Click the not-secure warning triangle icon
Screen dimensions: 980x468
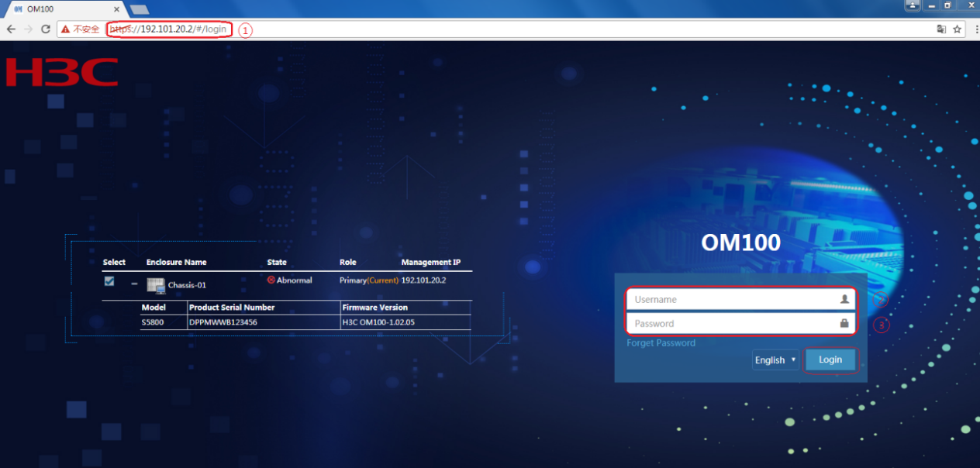coord(65,29)
